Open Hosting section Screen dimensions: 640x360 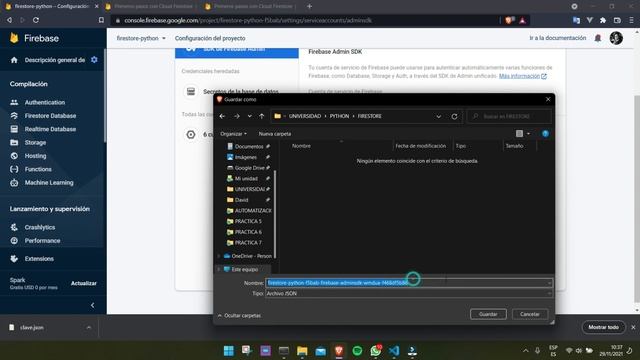click(x=35, y=156)
